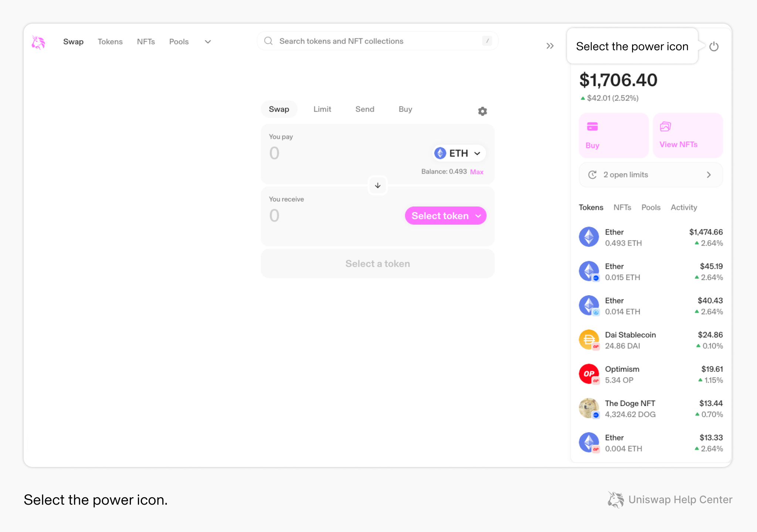Click the View NFTs picture icon

[665, 127]
